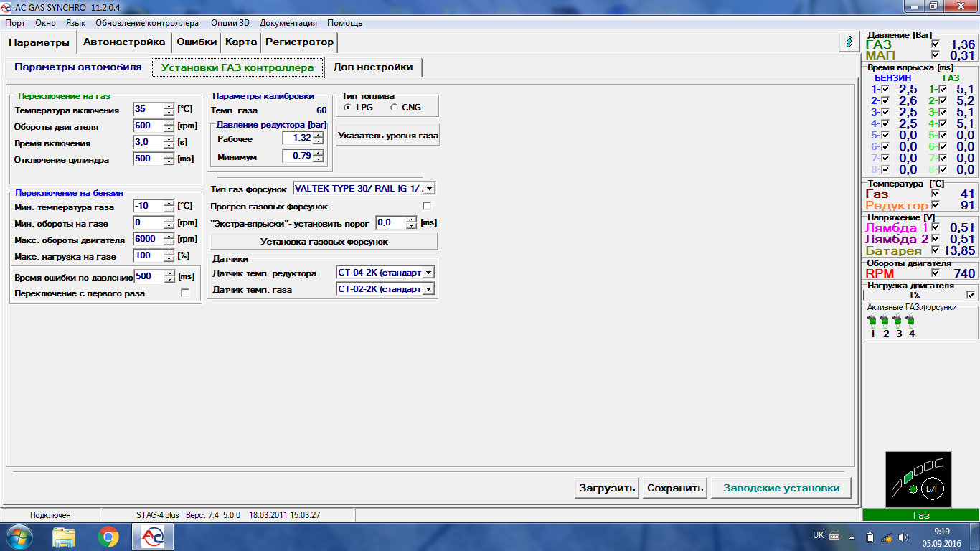Toggle the RPM display checkbox
Viewport: 980px width, 551px height.
click(936, 273)
